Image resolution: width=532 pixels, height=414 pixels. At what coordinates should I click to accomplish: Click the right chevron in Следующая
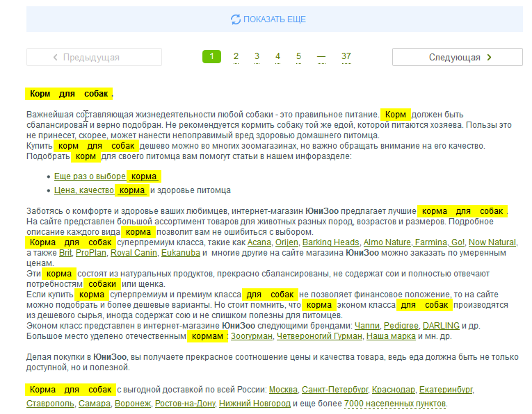(489, 57)
